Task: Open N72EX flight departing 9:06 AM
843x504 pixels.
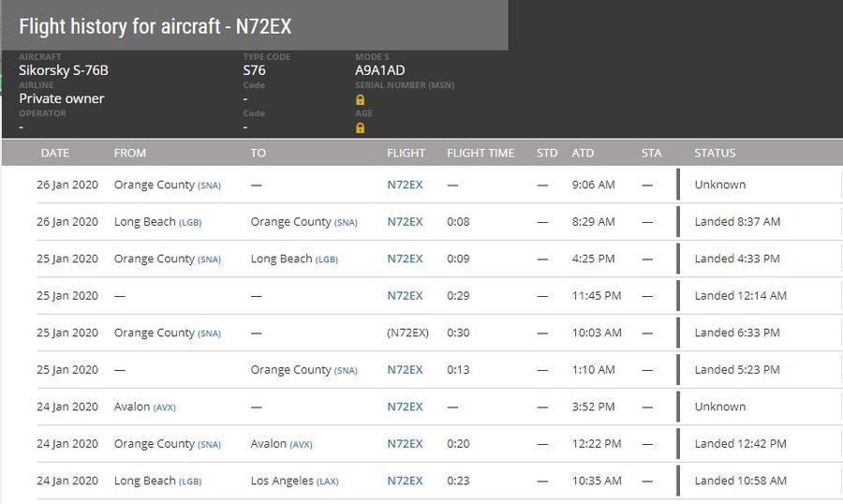Action: click(x=405, y=185)
